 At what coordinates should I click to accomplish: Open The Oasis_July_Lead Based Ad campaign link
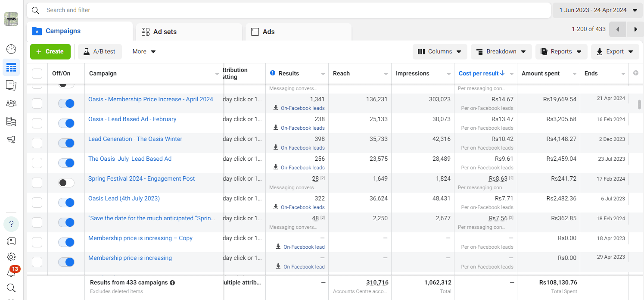tap(130, 159)
